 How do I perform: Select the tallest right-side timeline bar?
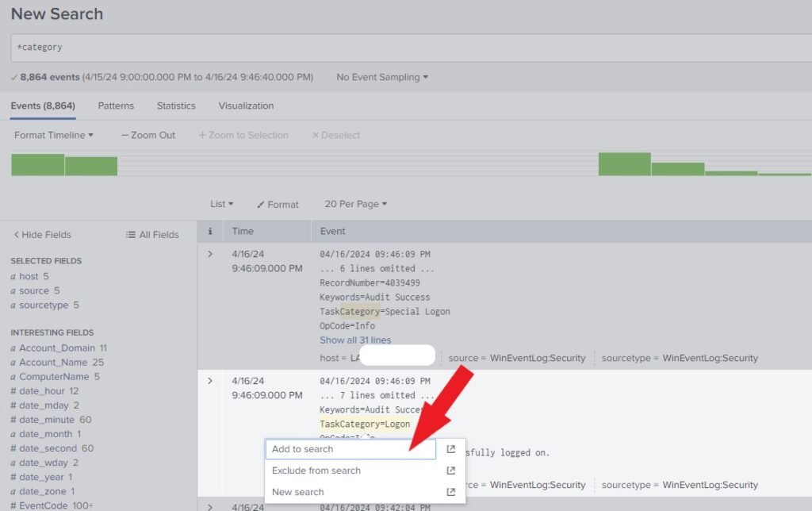click(x=625, y=164)
